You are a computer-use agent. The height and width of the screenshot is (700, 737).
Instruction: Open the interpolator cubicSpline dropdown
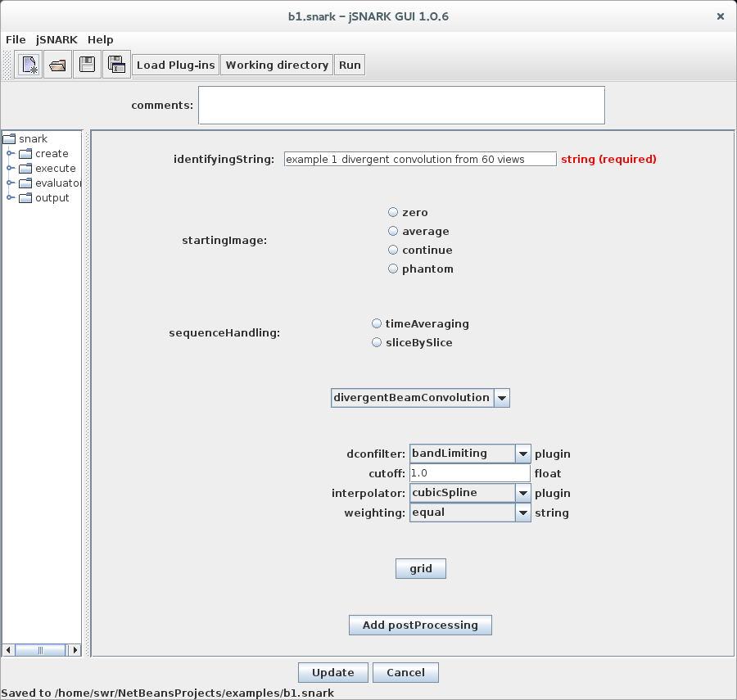tap(522, 494)
